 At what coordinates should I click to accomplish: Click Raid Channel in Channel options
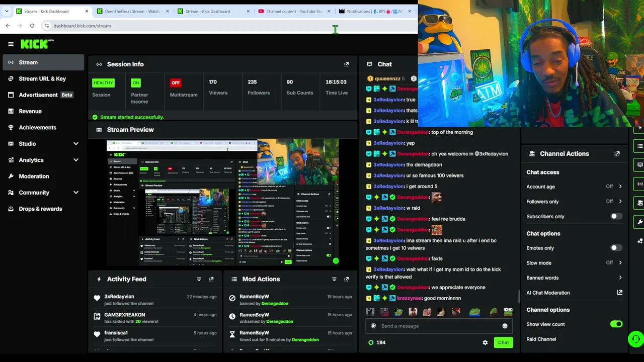coord(541,339)
